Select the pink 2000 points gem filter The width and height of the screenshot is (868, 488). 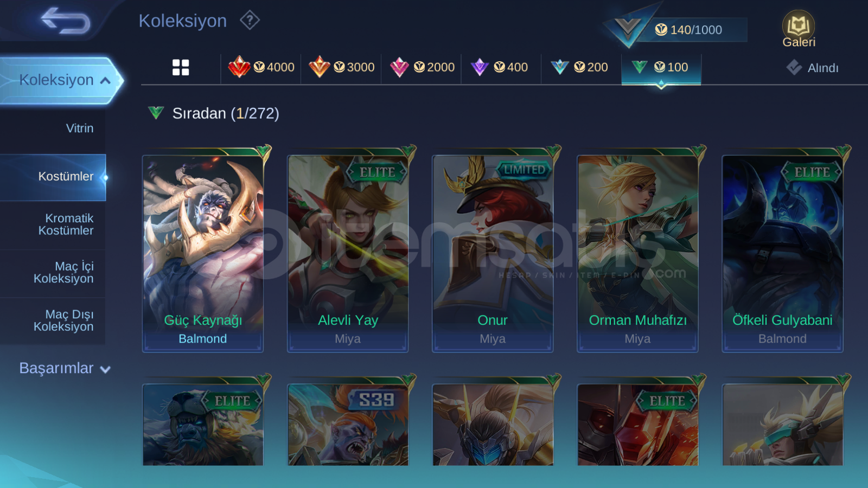[x=422, y=67]
